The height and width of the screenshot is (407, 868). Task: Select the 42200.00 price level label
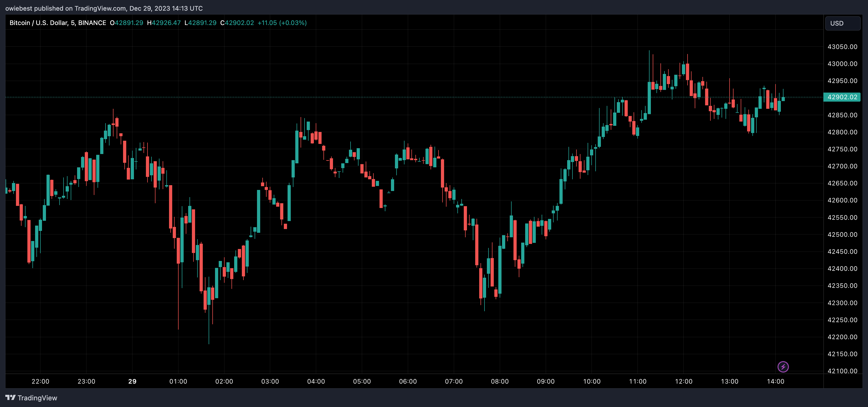pos(842,337)
